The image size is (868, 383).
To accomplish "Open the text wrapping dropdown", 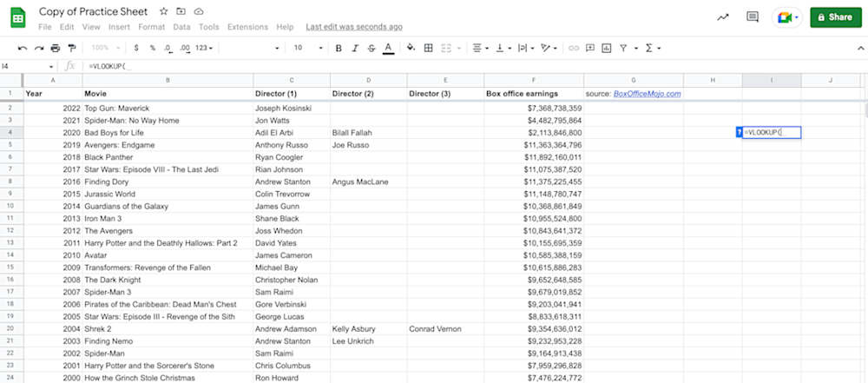I will point(525,49).
